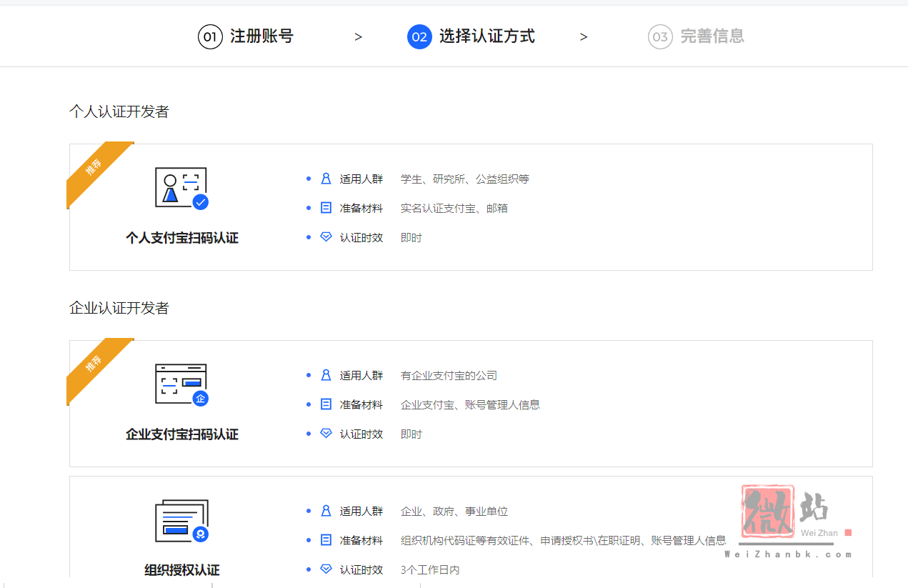The image size is (908, 588).
Task: Click person icon beside 企业、政府、事业单位
Action: tap(326, 511)
